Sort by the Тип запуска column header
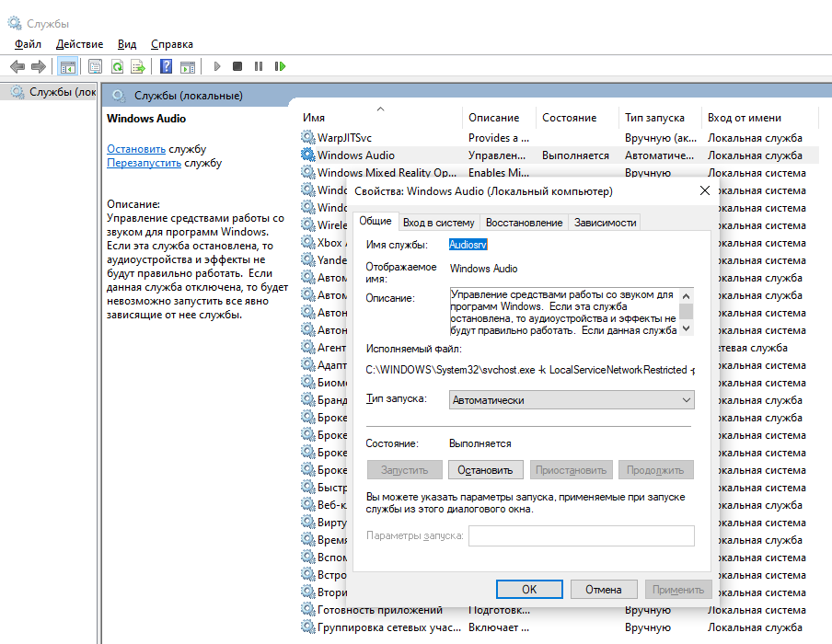 tap(660, 118)
